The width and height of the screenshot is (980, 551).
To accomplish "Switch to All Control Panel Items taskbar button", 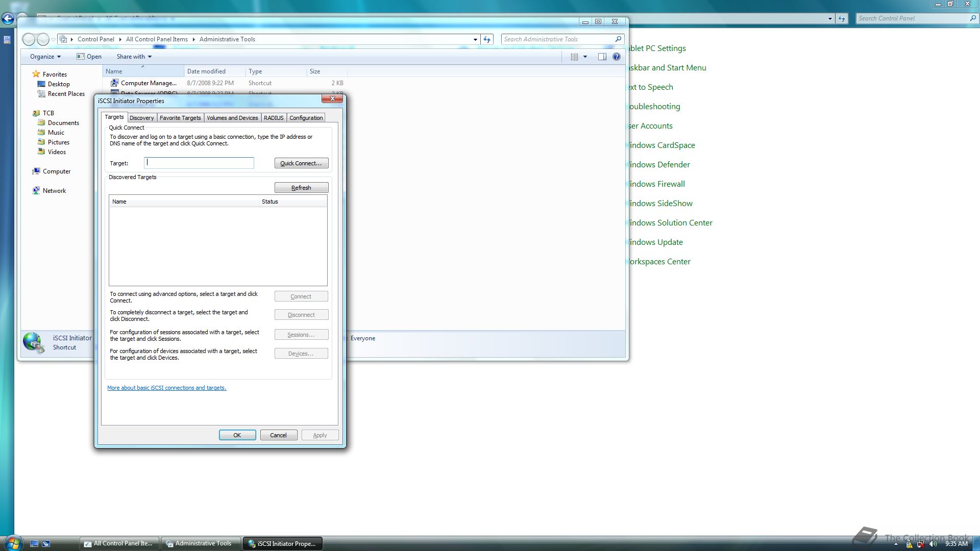I will pyautogui.click(x=119, y=544).
